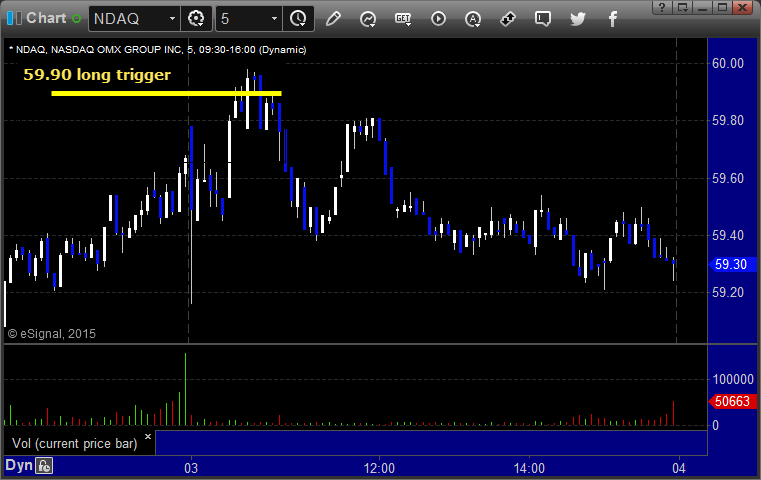The width and height of the screenshot is (761, 480).
Task: Click the circled play replay button
Action: (x=438, y=19)
